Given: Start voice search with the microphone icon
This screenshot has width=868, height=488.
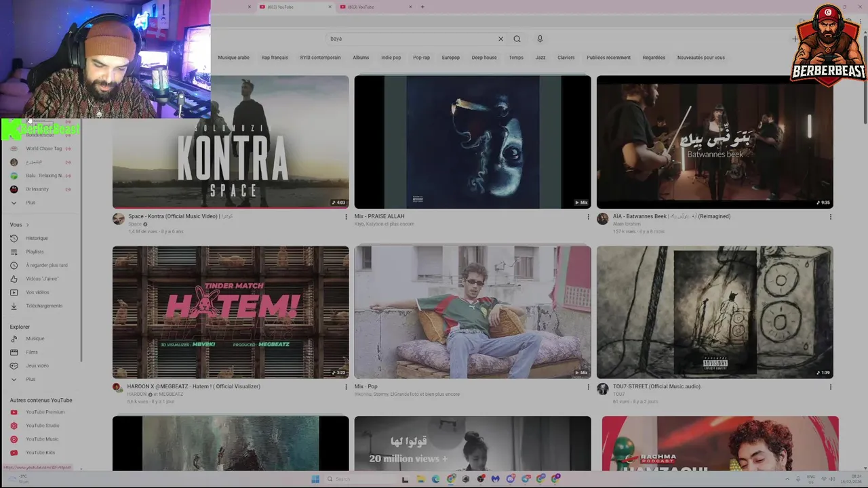Looking at the screenshot, I should tap(540, 39).
